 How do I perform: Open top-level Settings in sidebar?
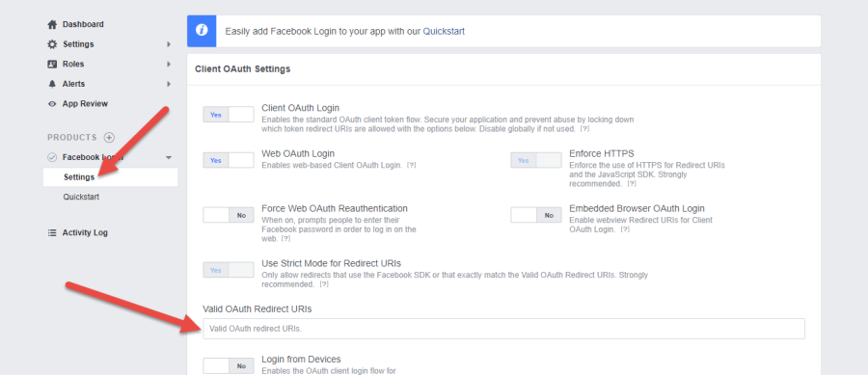tap(78, 44)
